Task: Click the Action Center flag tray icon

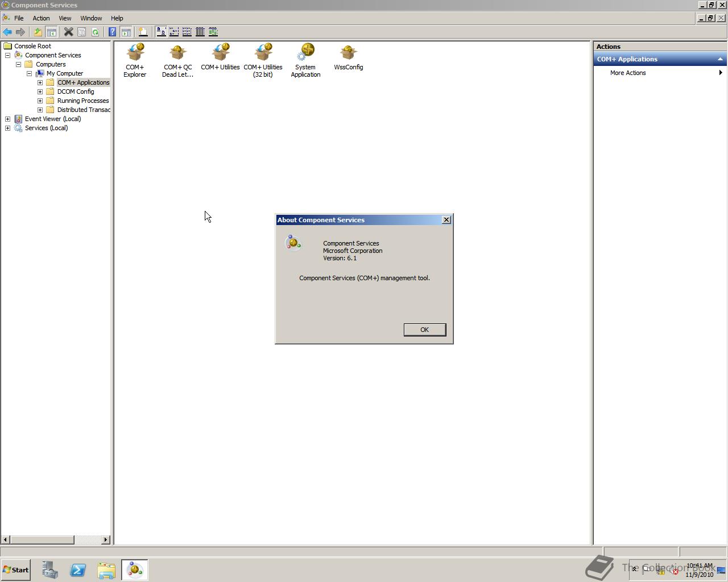Action: [x=647, y=570]
